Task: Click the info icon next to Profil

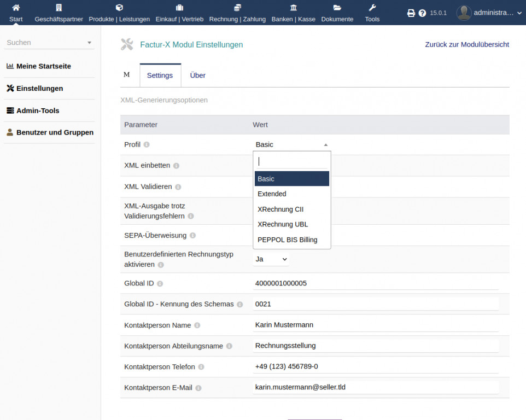Action: pyautogui.click(x=147, y=145)
